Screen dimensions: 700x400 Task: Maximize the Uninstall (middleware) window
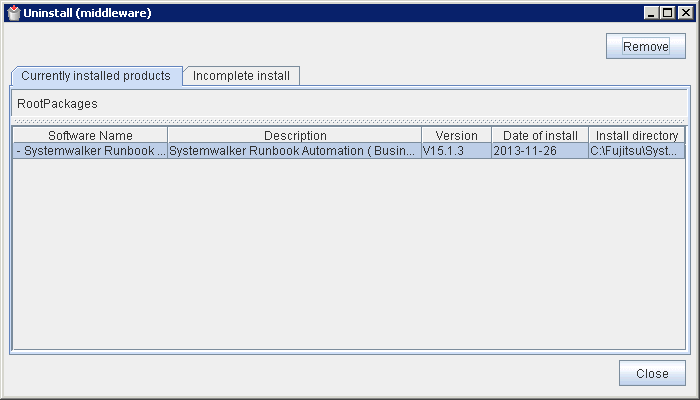[x=668, y=13]
